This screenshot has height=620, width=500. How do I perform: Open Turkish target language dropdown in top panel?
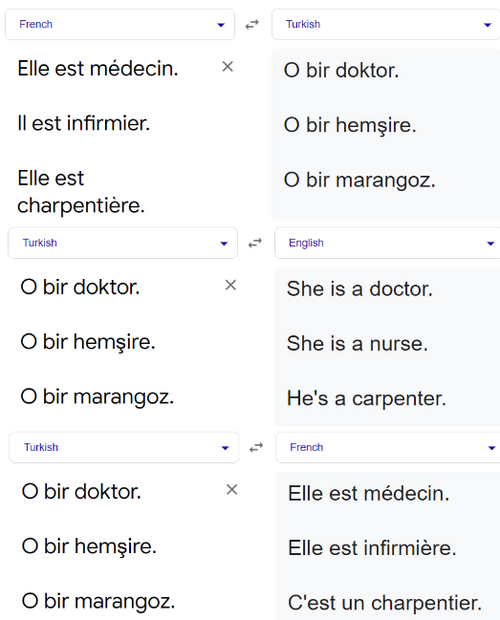click(386, 25)
